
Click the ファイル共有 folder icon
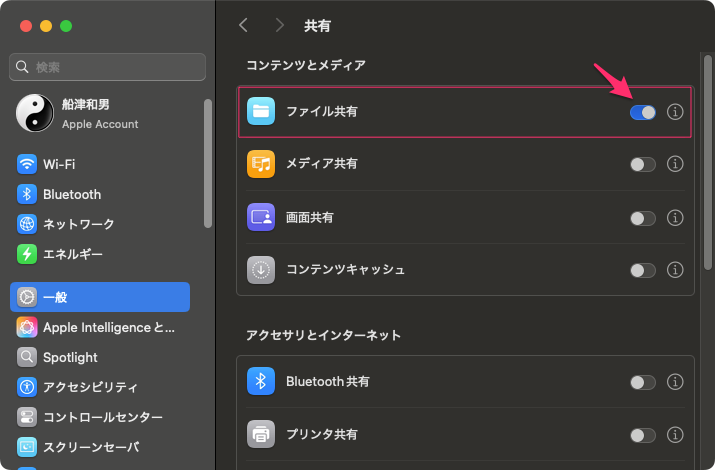(x=260, y=112)
